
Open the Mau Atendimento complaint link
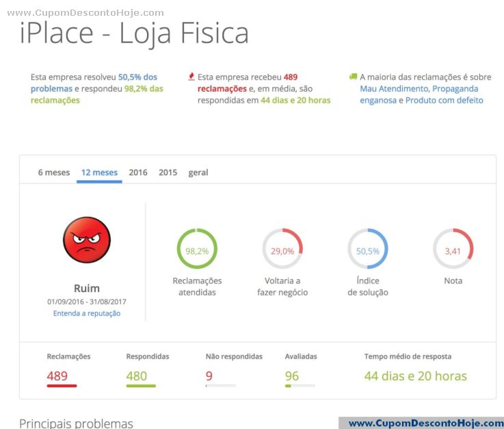coord(394,88)
